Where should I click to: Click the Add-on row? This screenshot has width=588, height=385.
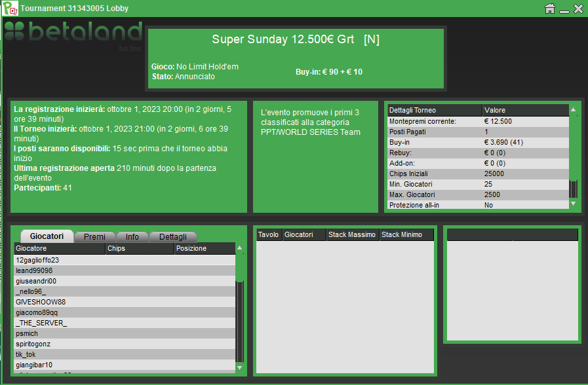[478, 163]
